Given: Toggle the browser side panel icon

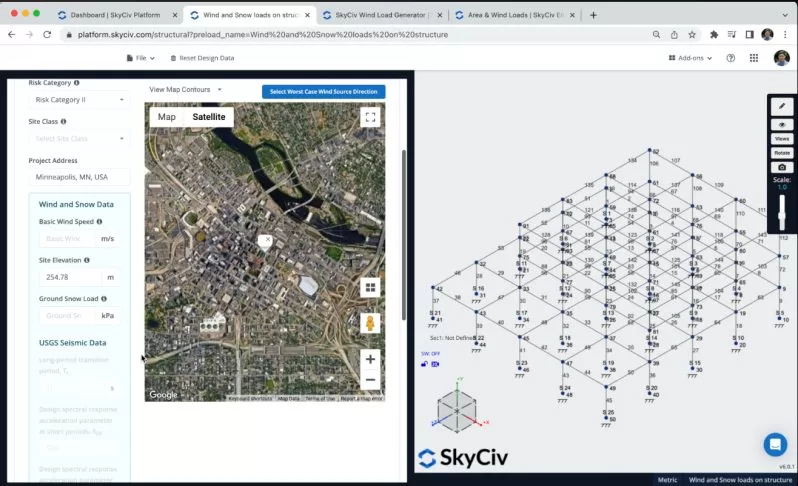Looking at the screenshot, I should [750, 35].
